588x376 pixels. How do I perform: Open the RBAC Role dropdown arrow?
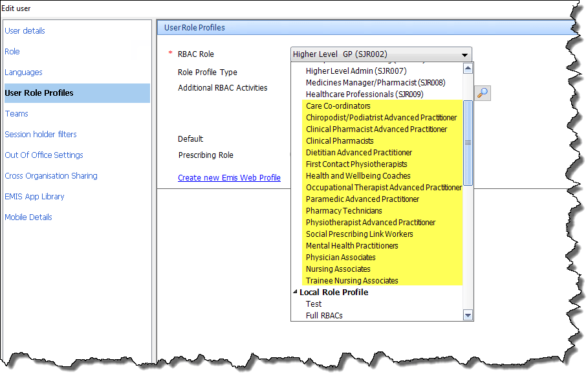coord(464,55)
